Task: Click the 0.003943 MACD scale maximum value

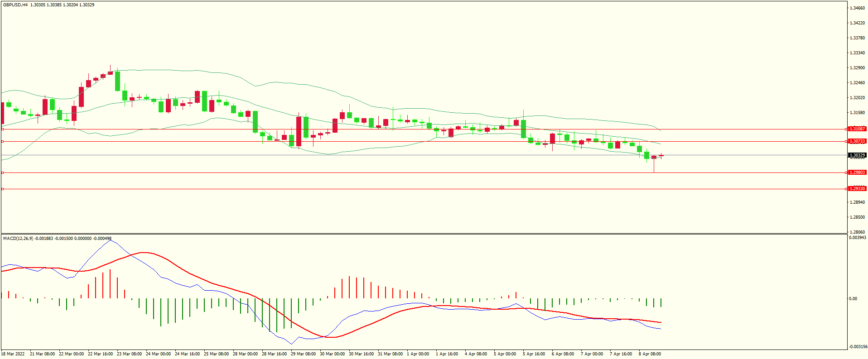Action: pyautogui.click(x=857, y=238)
